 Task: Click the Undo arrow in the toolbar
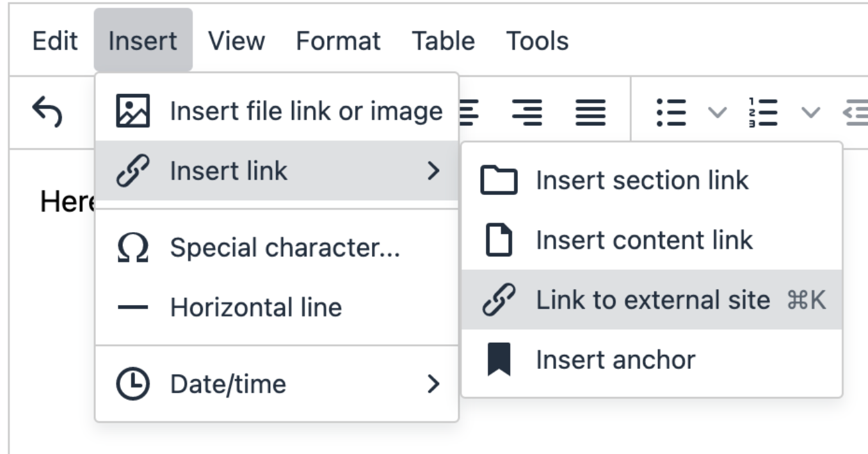tap(48, 112)
